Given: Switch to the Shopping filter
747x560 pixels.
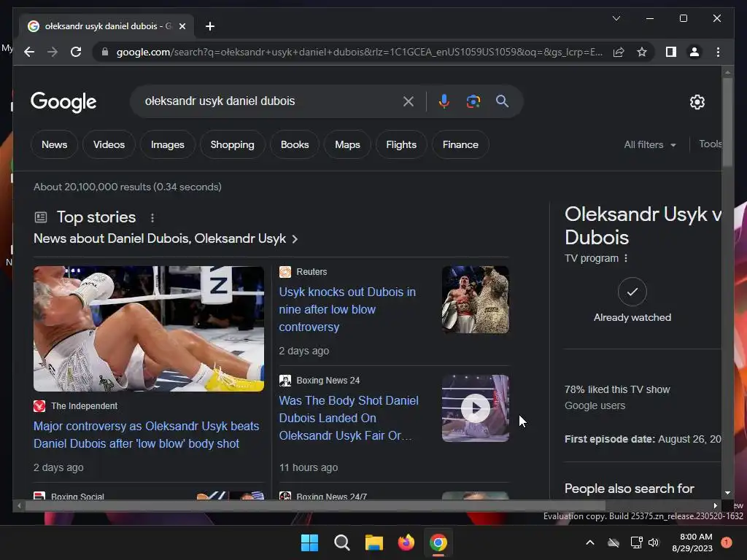Looking at the screenshot, I should pos(233,144).
